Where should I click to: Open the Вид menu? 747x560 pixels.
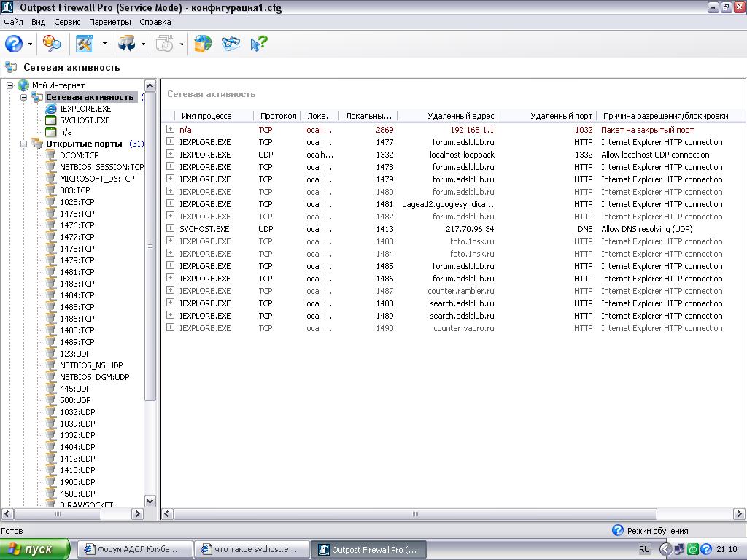(x=38, y=22)
